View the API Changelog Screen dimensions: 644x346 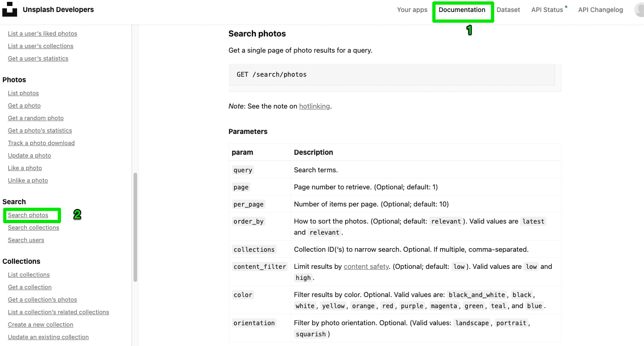coord(601,10)
